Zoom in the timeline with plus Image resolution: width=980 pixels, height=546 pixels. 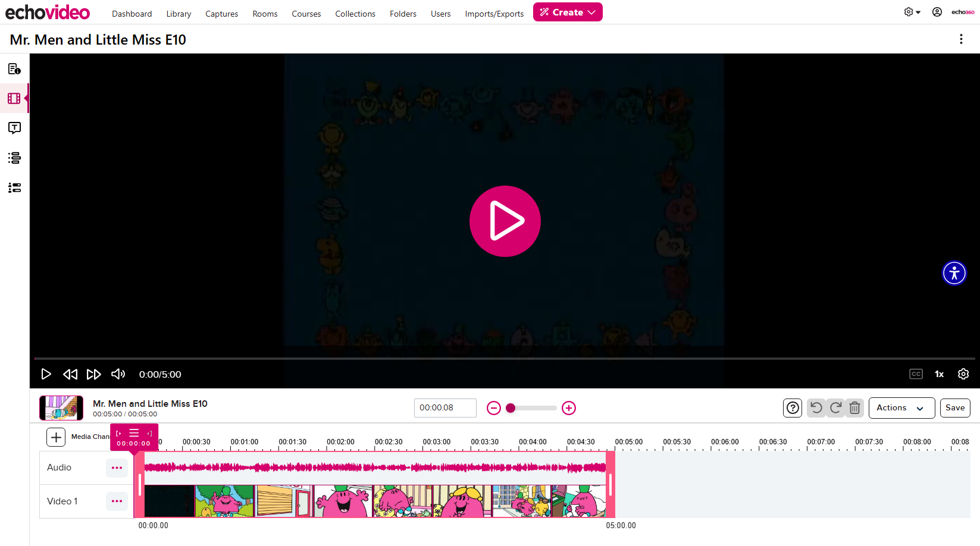[x=569, y=408]
